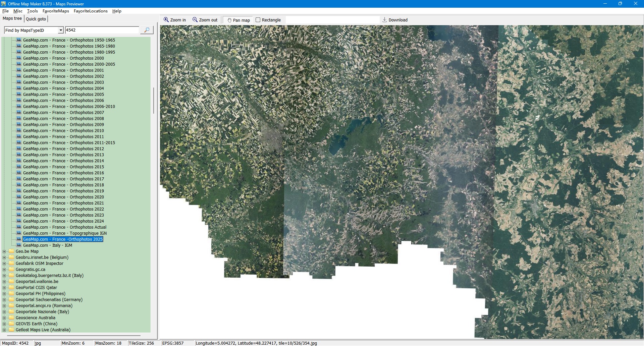Expand Getlost Maps Live (Australia) node
644x346 pixels.
click(4, 330)
